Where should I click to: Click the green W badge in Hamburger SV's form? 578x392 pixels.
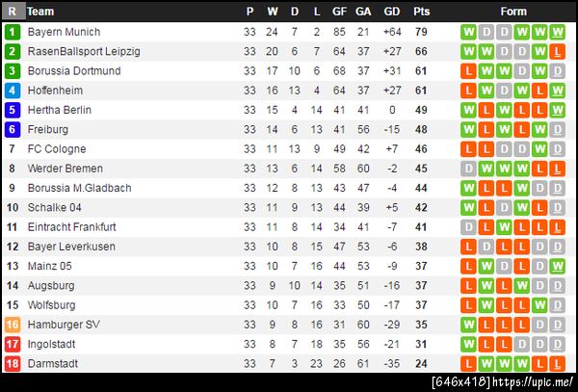point(469,325)
